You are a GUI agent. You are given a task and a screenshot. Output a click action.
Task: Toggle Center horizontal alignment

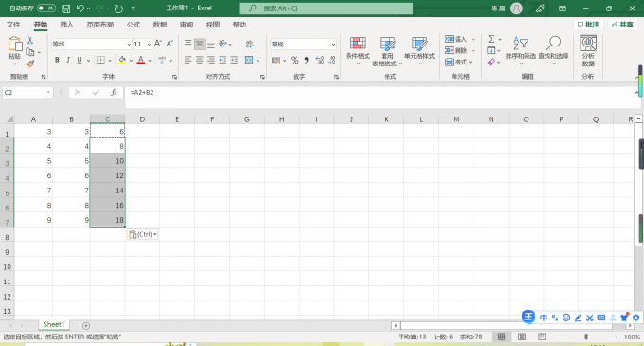[x=200, y=60]
